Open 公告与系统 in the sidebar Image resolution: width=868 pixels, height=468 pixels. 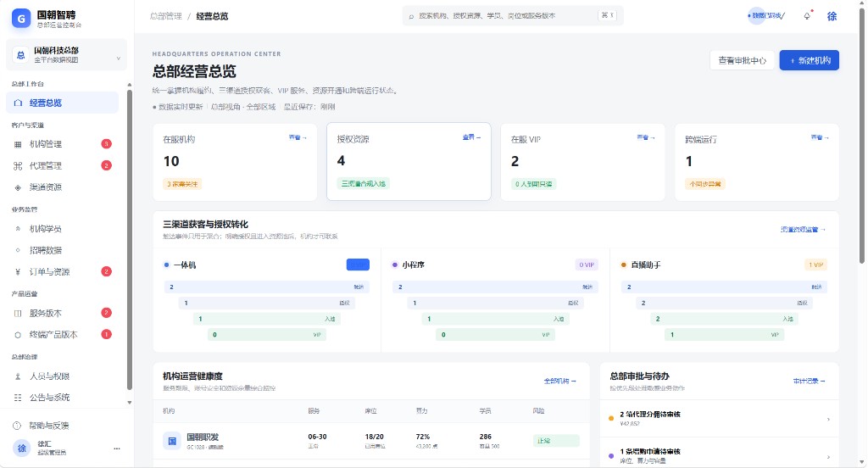(x=63, y=398)
